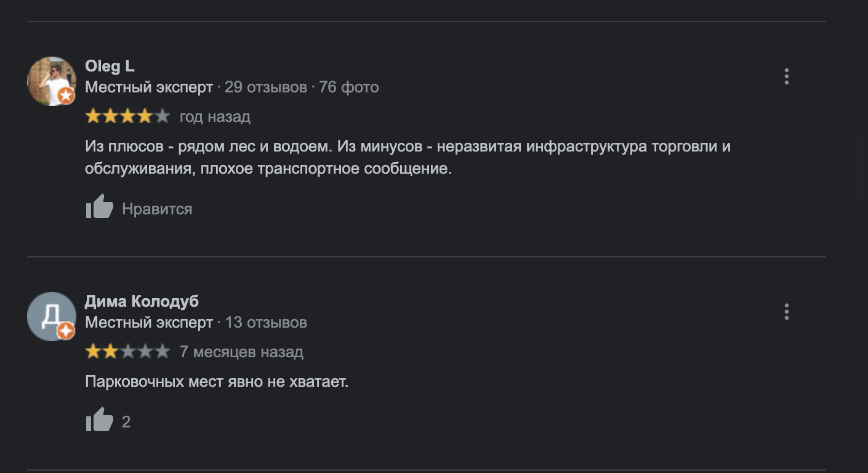Click the "7 месяцев назад" timestamp

[241, 352]
